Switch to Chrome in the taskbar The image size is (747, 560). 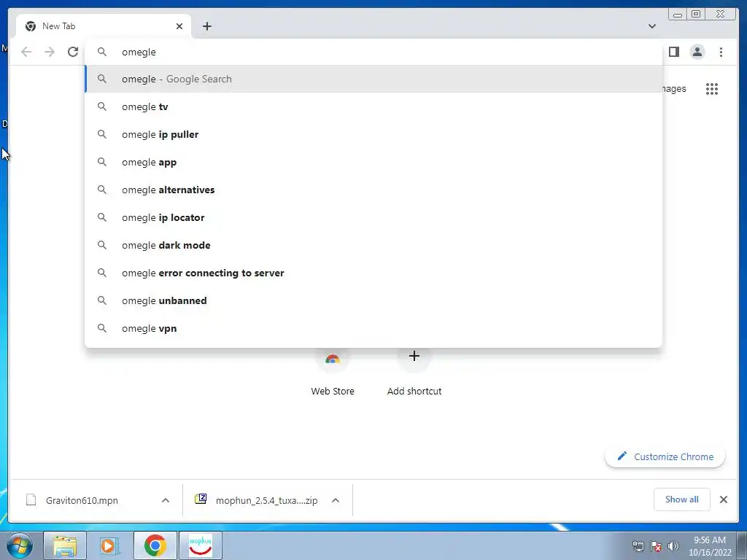click(155, 545)
